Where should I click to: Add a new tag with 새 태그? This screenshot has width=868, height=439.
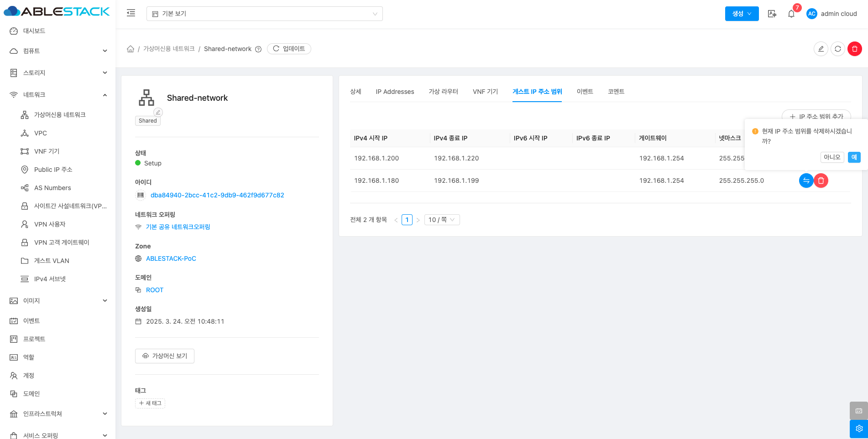tap(150, 403)
